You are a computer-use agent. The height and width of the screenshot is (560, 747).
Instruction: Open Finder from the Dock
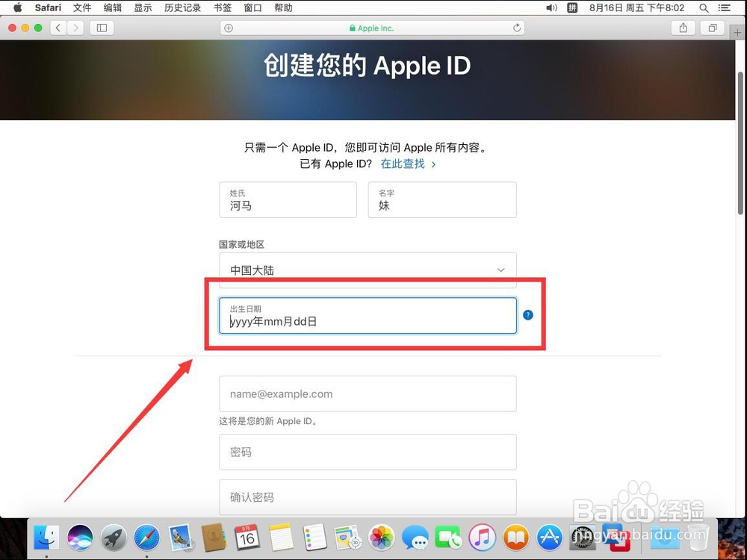coord(46,538)
